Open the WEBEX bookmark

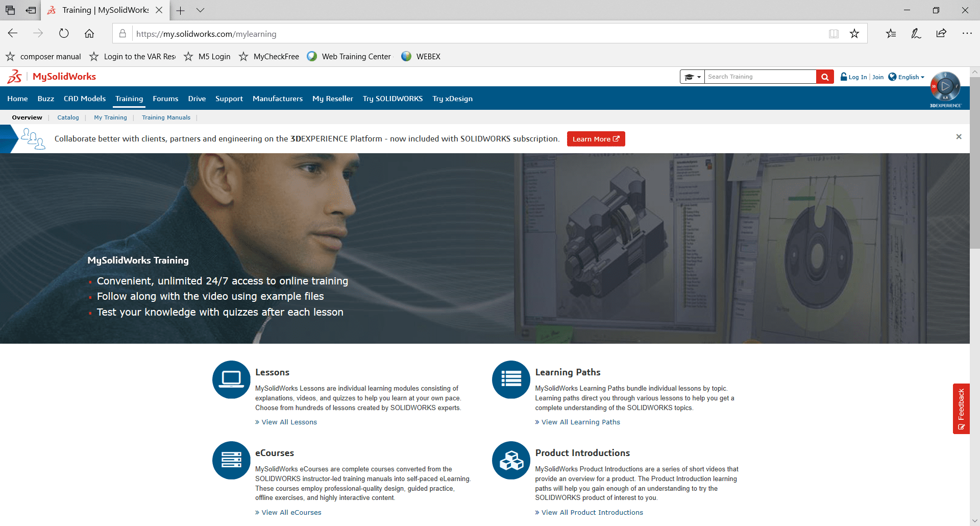(x=421, y=56)
